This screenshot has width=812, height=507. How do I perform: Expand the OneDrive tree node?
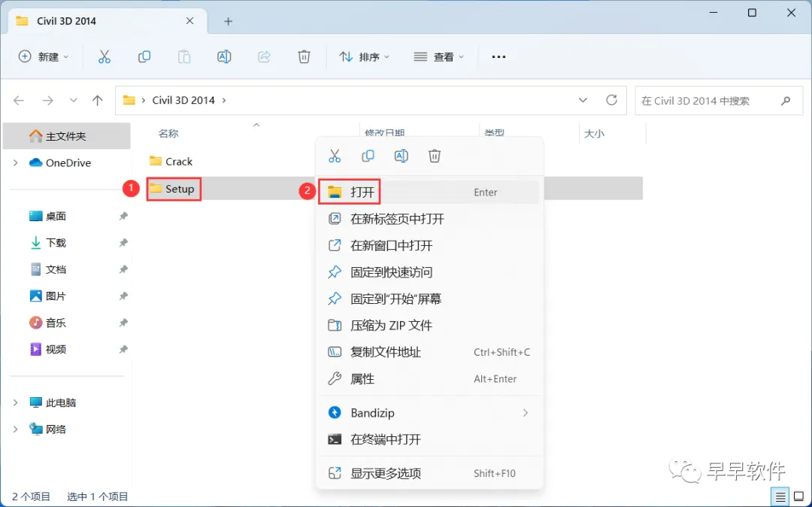pos(16,162)
